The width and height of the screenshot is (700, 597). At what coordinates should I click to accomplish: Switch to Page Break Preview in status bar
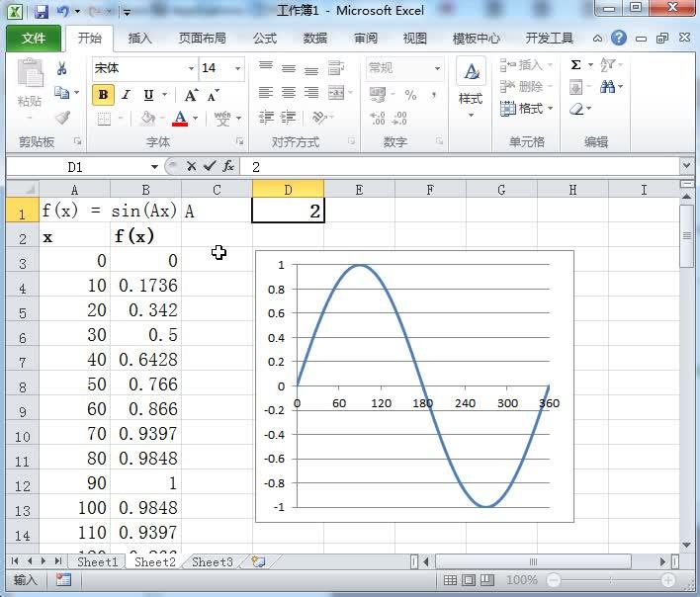pos(487,579)
